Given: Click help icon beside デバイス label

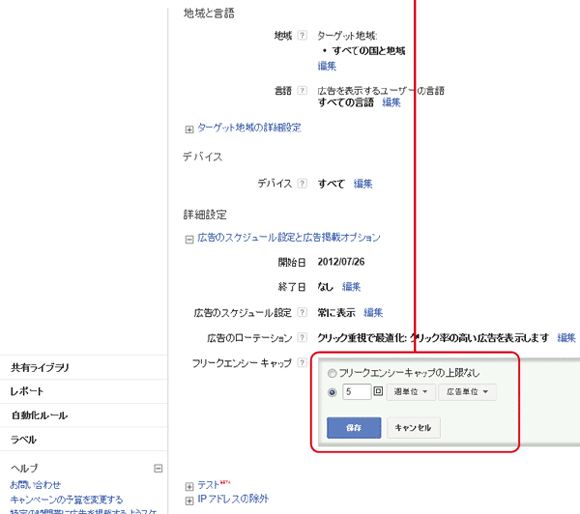Looking at the screenshot, I should pos(302,183).
